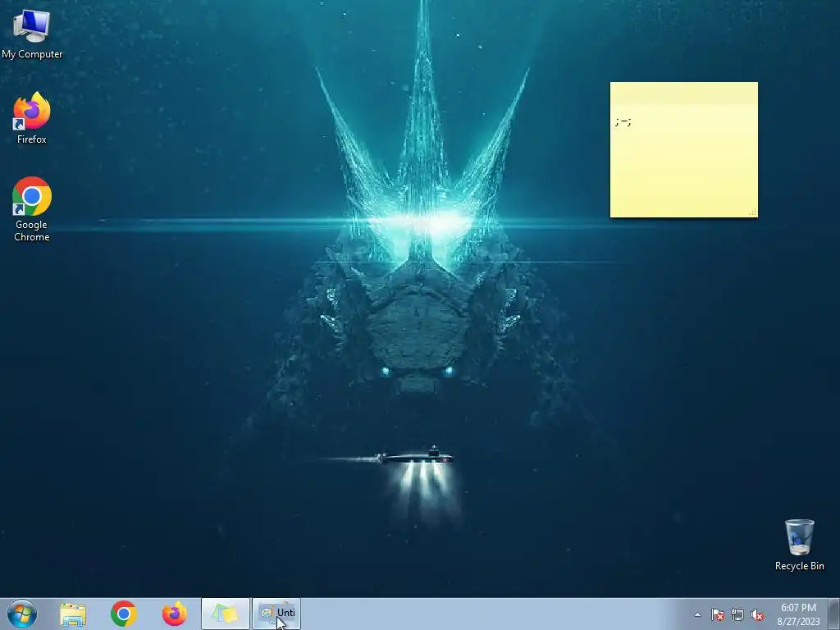Open Action Center flag icon
Viewport: 840px width, 630px height.
coord(718,614)
